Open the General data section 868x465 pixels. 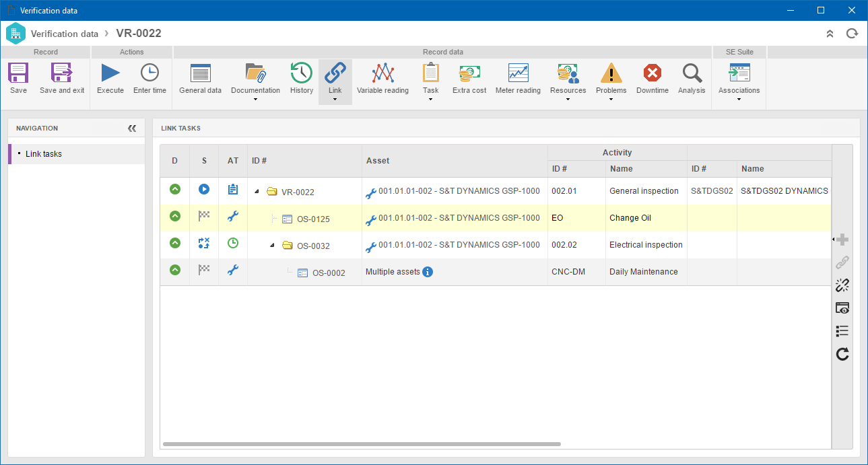tap(200, 79)
